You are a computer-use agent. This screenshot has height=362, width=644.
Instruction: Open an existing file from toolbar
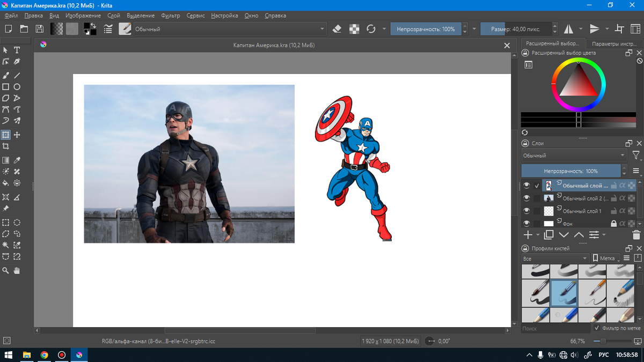[x=24, y=29]
